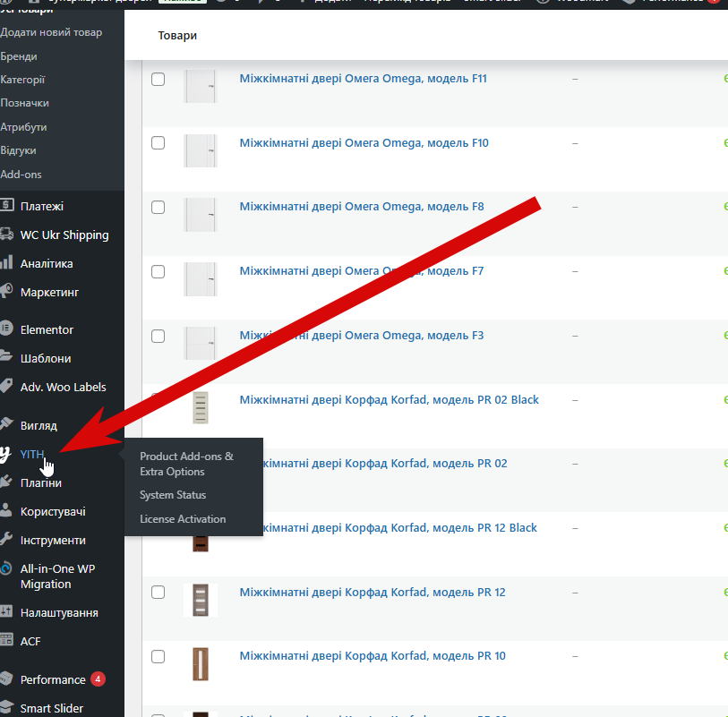The height and width of the screenshot is (717, 728).
Task: Open product Omega модель F8 link
Action: tap(362, 207)
